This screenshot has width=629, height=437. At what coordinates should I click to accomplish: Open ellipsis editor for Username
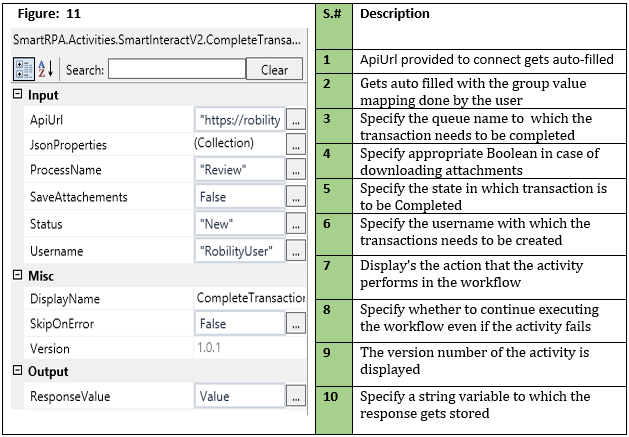(295, 250)
